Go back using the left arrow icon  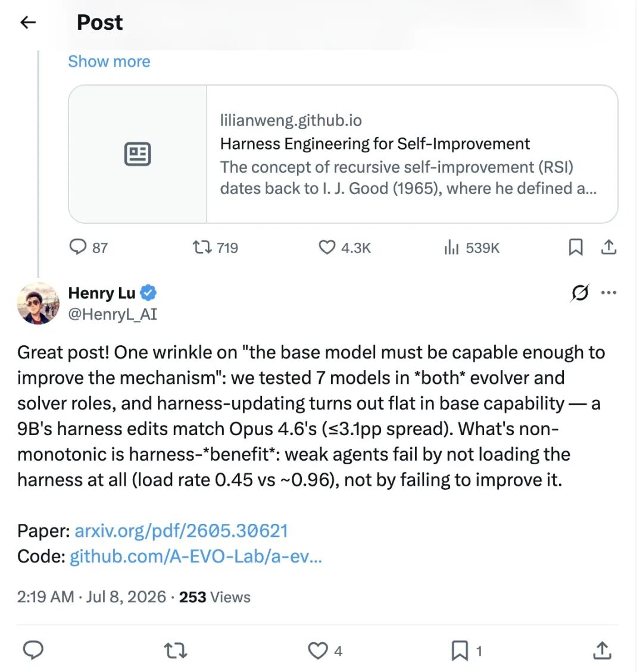(28, 22)
